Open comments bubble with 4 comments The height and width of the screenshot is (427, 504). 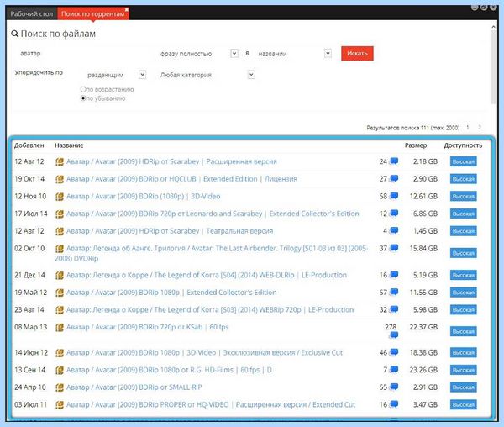point(394,231)
